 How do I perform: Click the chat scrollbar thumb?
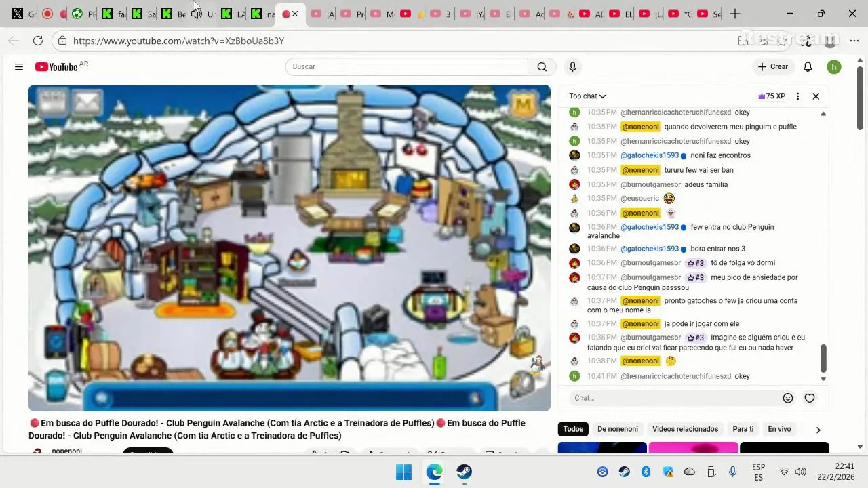click(823, 358)
